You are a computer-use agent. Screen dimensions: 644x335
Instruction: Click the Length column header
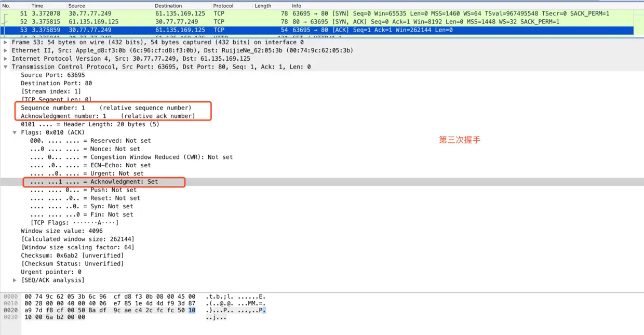(x=263, y=6)
